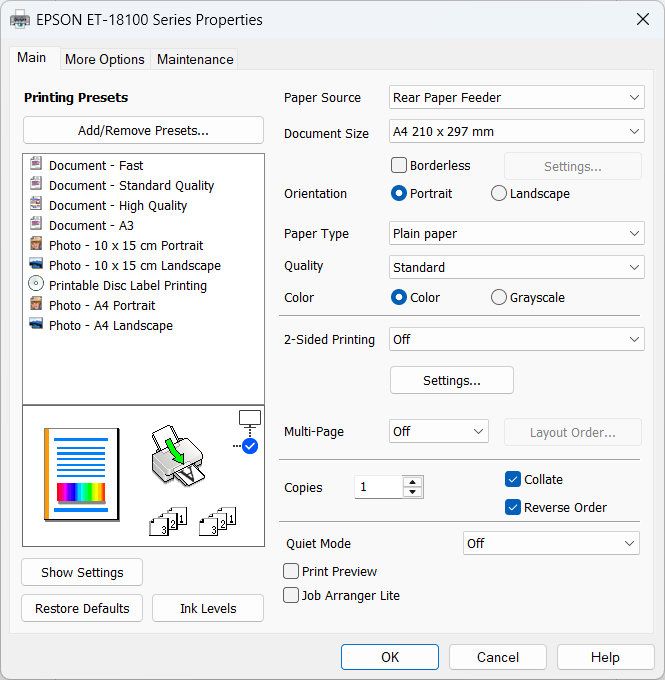The width and height of the screenshot is (665, 680).
Task: Decrease copies with the down arrow
Action: (x=413, y=492)
